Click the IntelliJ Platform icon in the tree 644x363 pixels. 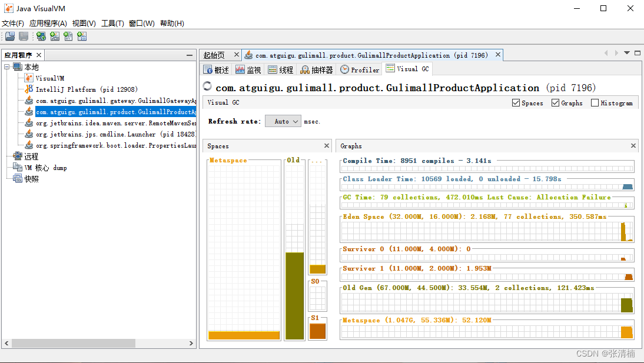coord(29,89)
